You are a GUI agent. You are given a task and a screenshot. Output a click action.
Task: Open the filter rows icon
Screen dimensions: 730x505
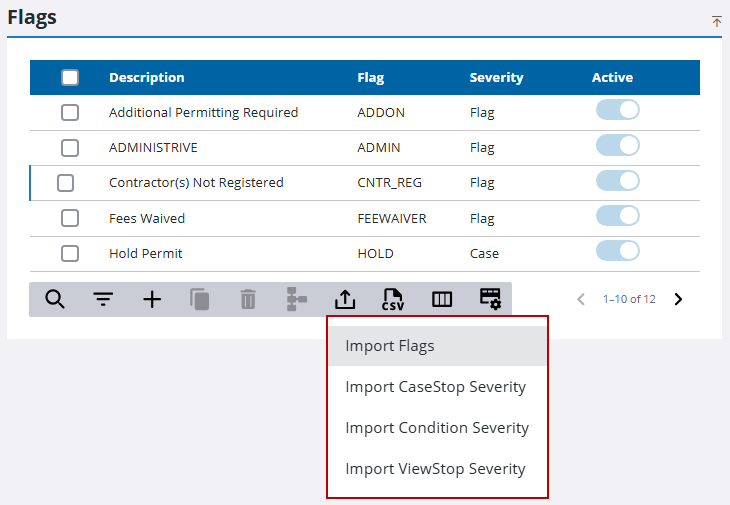(x=103, y=299)
